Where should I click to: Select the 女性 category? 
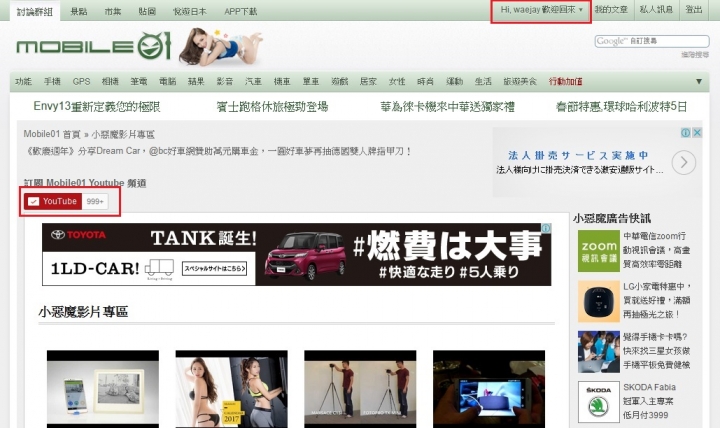coord(397,82)
